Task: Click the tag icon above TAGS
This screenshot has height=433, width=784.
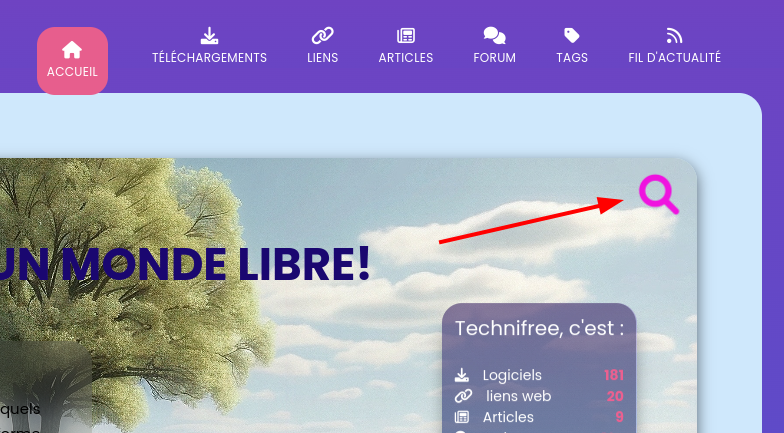Action: pos(572,36)
